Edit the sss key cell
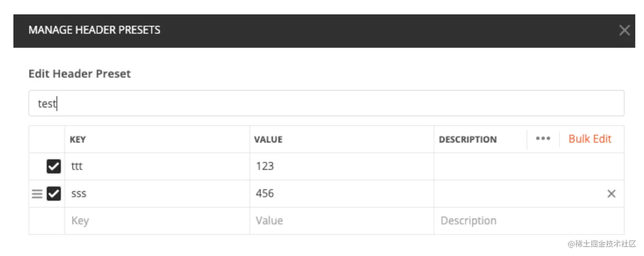The height and width of the screenshot is (256, 644). tap(157, 194)
